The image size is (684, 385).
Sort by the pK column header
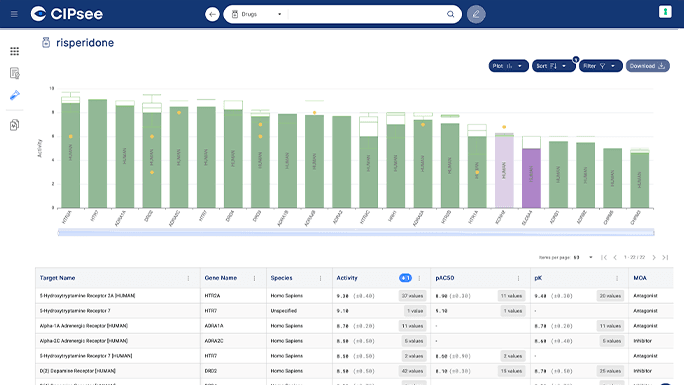click(x=538, y=278)
